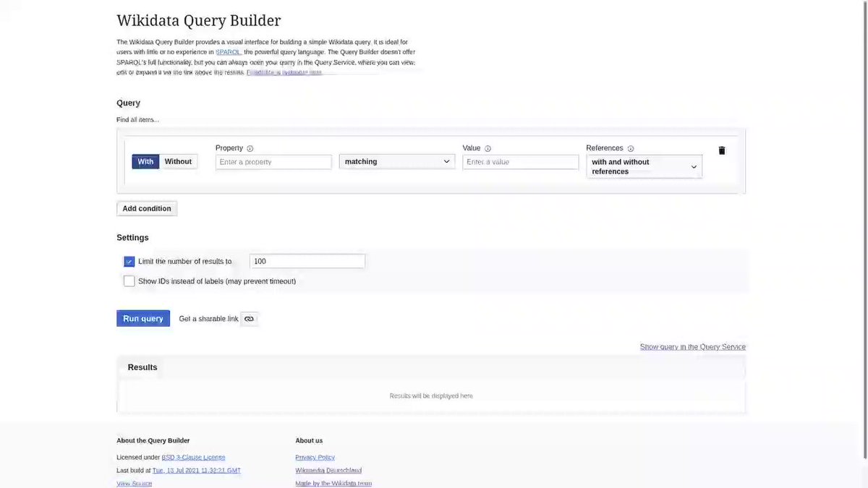Open the SPARQL link in description
Viewport: 868px width, 488px height.
[x=229, y=52]
